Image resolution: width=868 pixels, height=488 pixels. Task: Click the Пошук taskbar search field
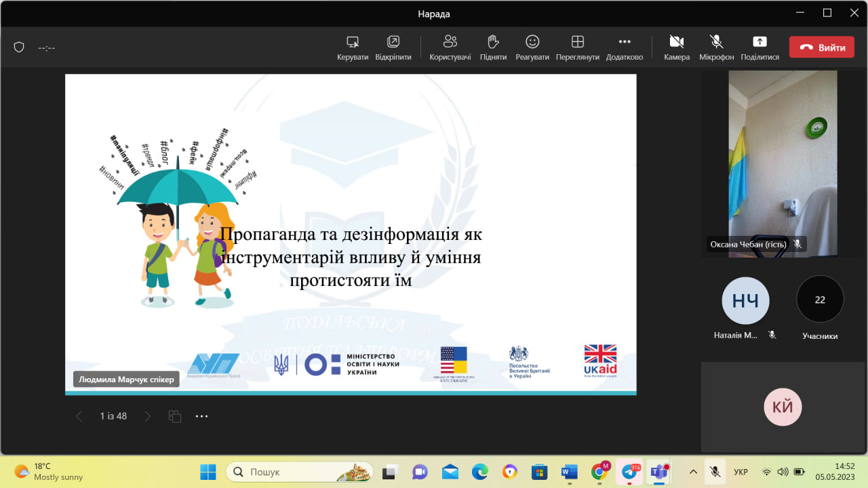[298, 472]
